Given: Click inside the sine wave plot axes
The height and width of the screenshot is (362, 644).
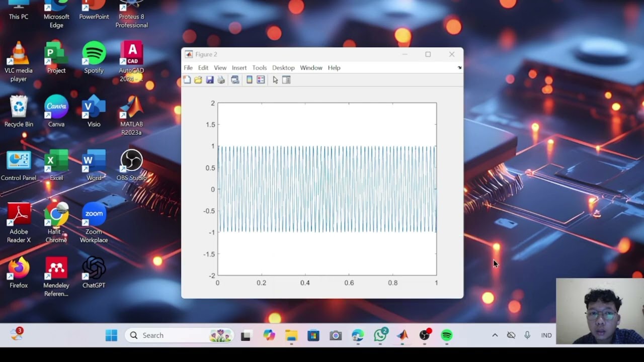Looking at the screenshot, I should point(327,189).
